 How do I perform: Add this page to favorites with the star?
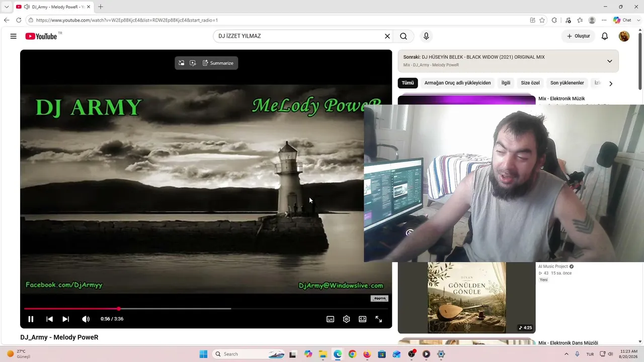(542, 20)
